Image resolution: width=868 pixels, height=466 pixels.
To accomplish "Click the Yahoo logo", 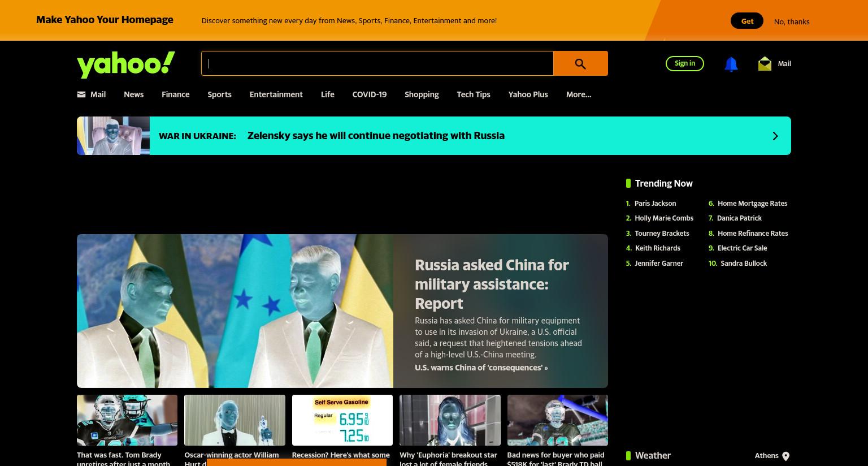I will pos(126,64).
